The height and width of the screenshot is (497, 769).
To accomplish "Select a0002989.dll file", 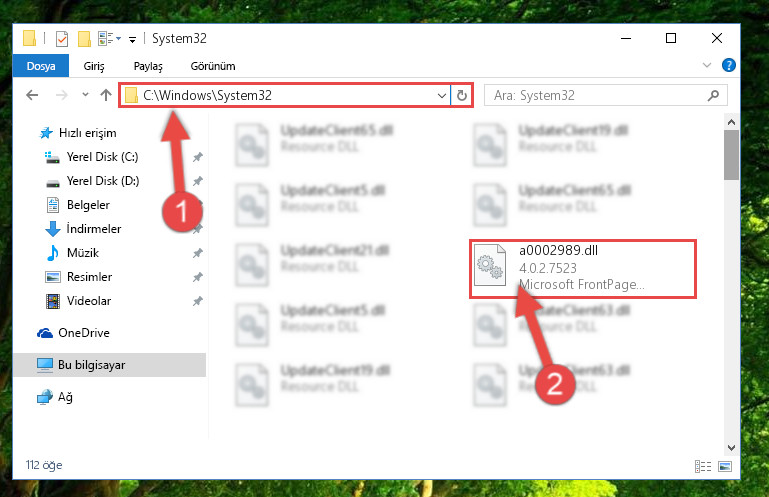I will coord(583,268).
